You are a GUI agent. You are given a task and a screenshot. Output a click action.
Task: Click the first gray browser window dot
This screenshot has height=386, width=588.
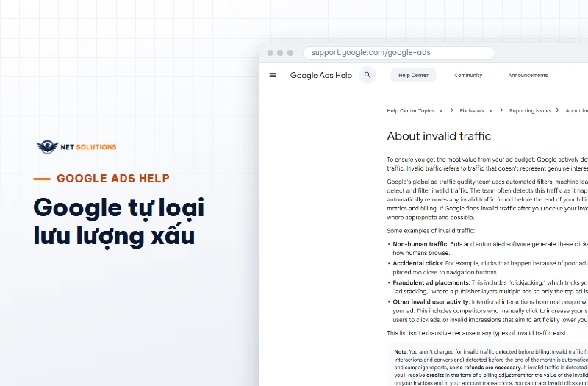click(270, 53)
